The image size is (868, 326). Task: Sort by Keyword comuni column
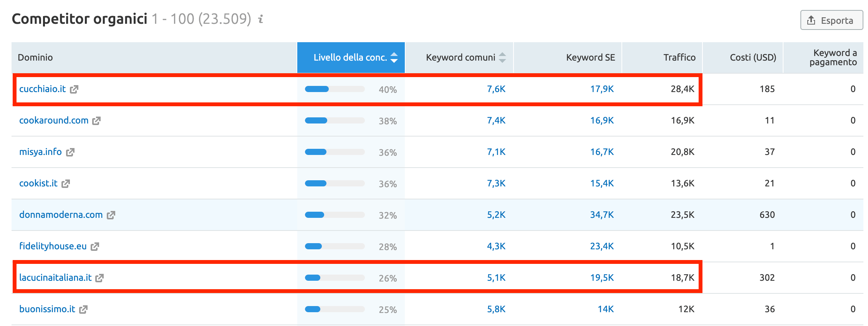[x=460, y=58]
